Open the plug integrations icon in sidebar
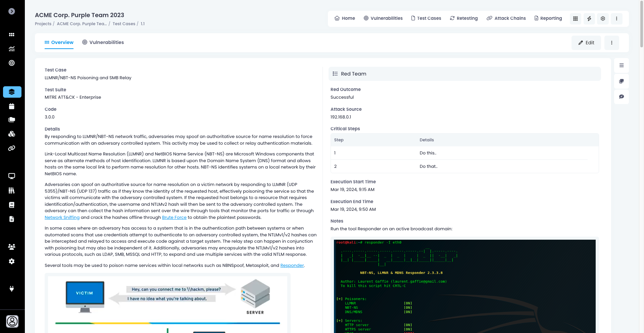This screenshot has height=333, width=644. click(12, 289)
